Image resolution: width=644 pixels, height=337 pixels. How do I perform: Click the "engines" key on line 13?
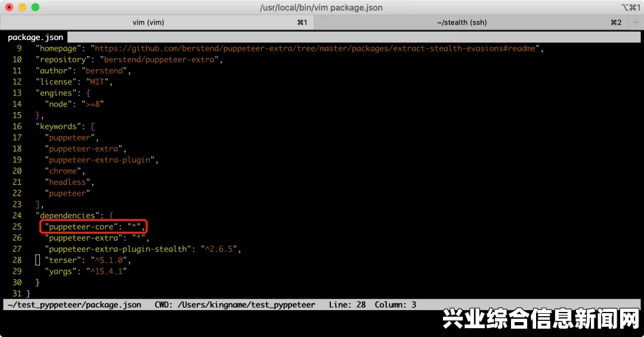coord(56,93)
